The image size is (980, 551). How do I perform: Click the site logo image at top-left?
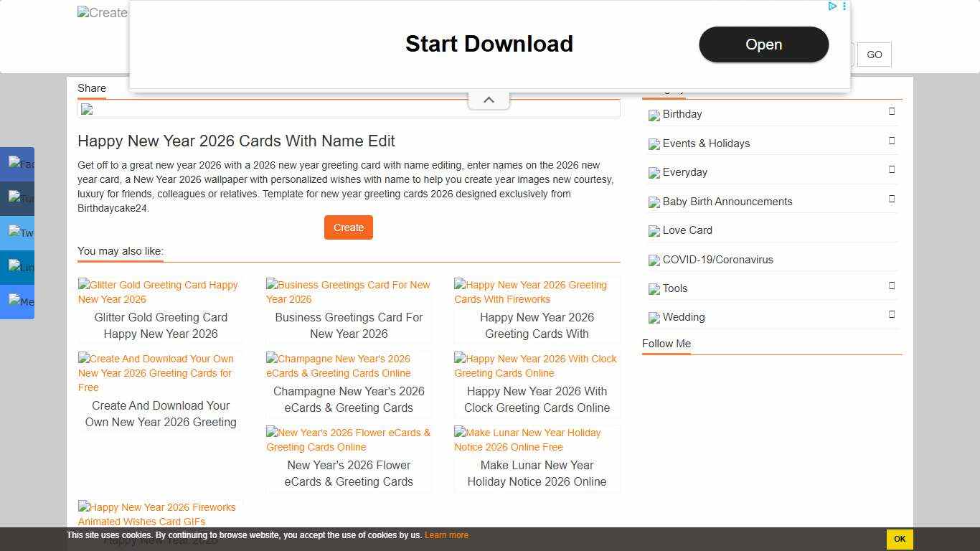pyautogui.click(x=103, y=13)
